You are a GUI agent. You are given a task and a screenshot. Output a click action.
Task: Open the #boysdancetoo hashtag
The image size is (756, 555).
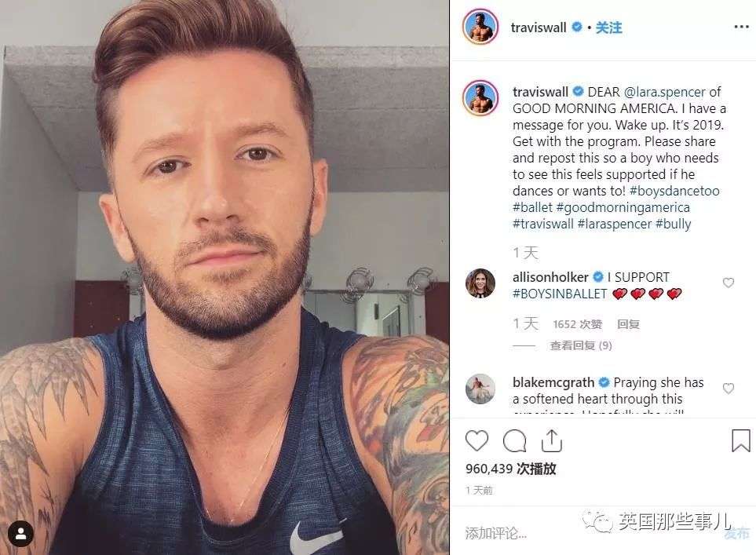(674, 191)
